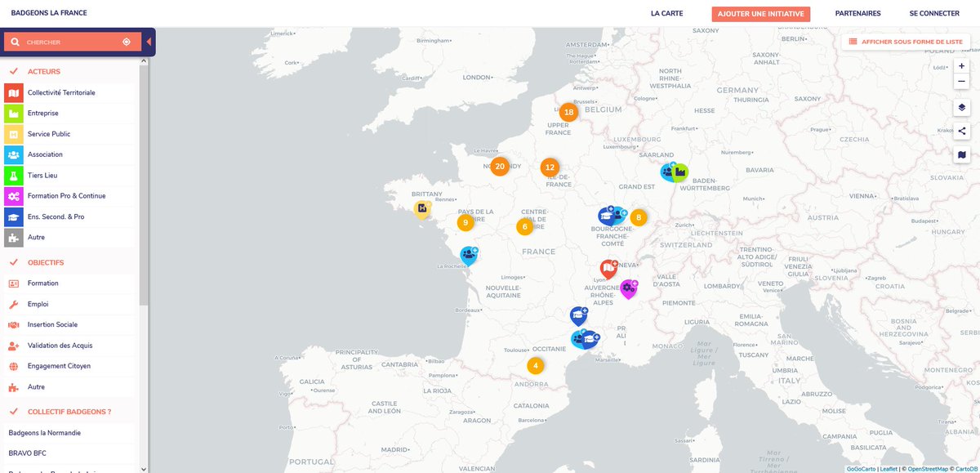This screenshot has height=473, width=980.
Task: Toggle the COLLECTIF BADGEONS checkmark
Action: point(14,412)
